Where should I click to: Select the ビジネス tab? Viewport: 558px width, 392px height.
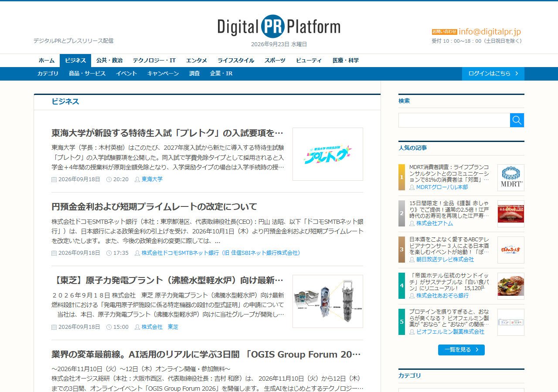tap(75, 61)
